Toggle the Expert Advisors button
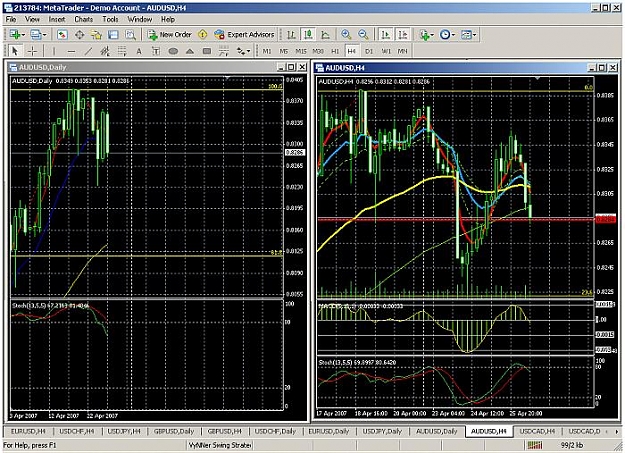The height and width of the screenshot is (453, 625). coord(244,35)
